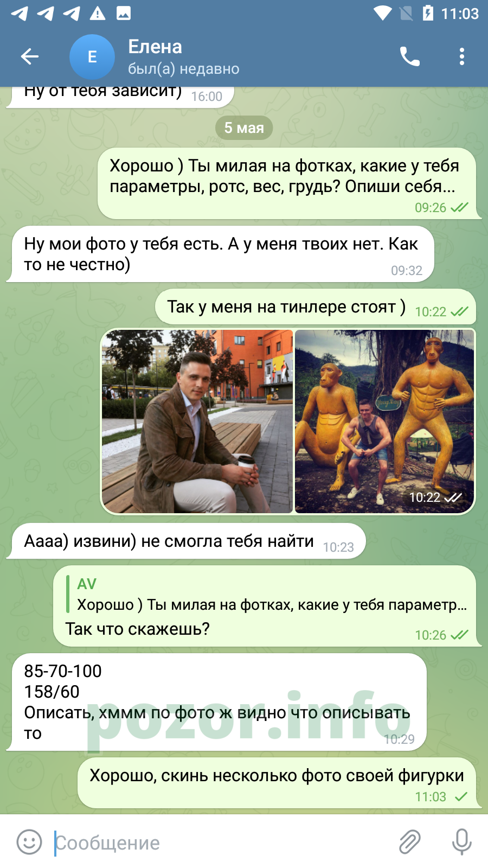Select message 'Так у меня на тинлере стоят'
Image resolution: width=488 pixels, height=868 pixels.
(316, 307)
